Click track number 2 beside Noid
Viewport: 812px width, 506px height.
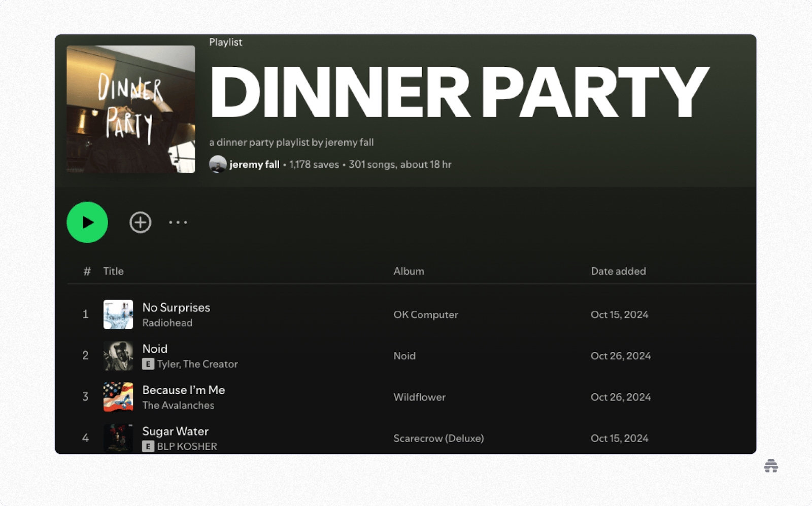tap(85, 355)
